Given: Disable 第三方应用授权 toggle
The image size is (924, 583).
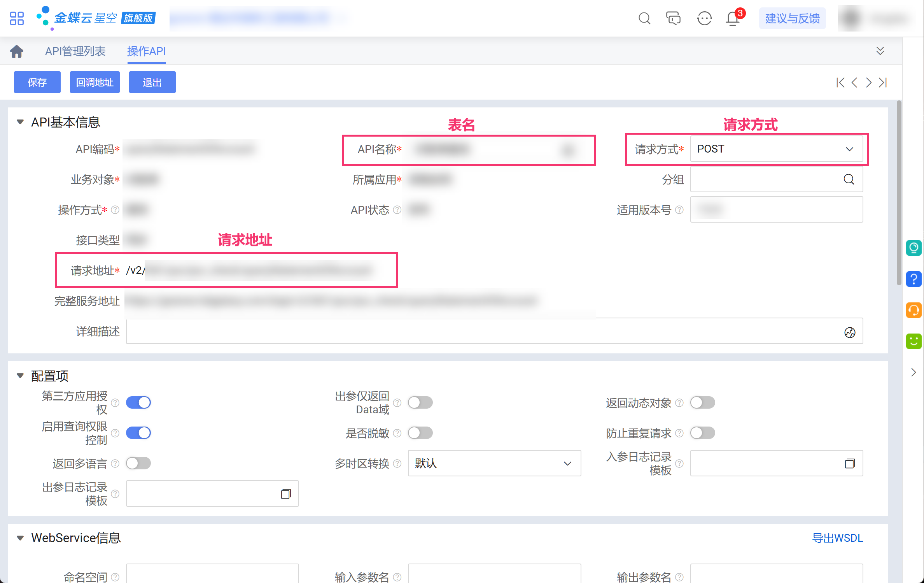Looking at the screenshot, I should (x=138, y=402).
